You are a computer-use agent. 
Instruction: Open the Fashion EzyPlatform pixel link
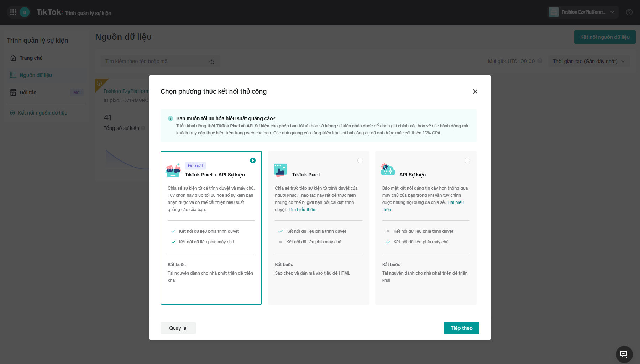[x=126, y=91]
